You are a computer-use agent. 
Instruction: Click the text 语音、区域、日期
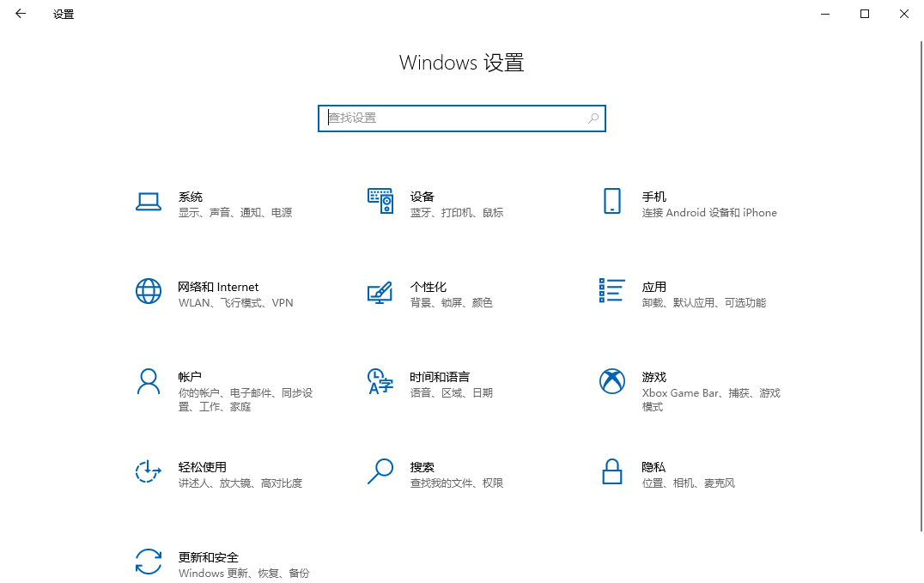452,393
